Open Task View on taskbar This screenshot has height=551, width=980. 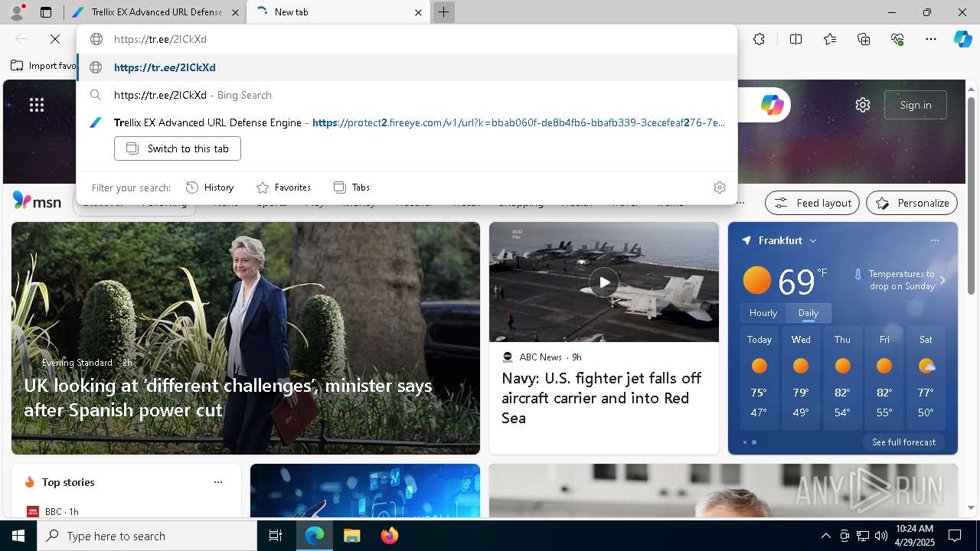coord(276,536)
